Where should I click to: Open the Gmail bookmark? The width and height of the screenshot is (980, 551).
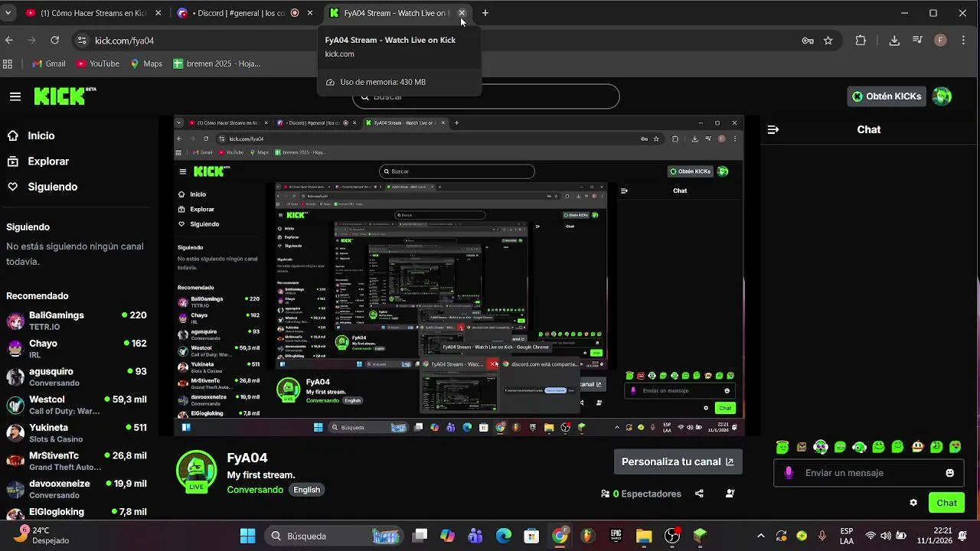49,64
